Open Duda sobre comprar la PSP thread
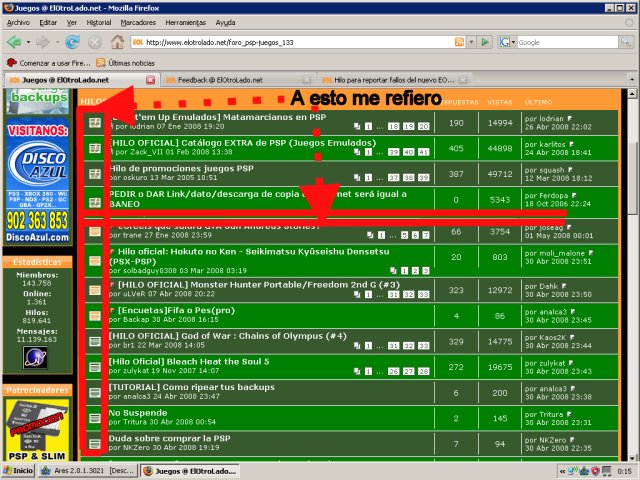Screen dimensions: 640x480 click(x=170, y=438)
